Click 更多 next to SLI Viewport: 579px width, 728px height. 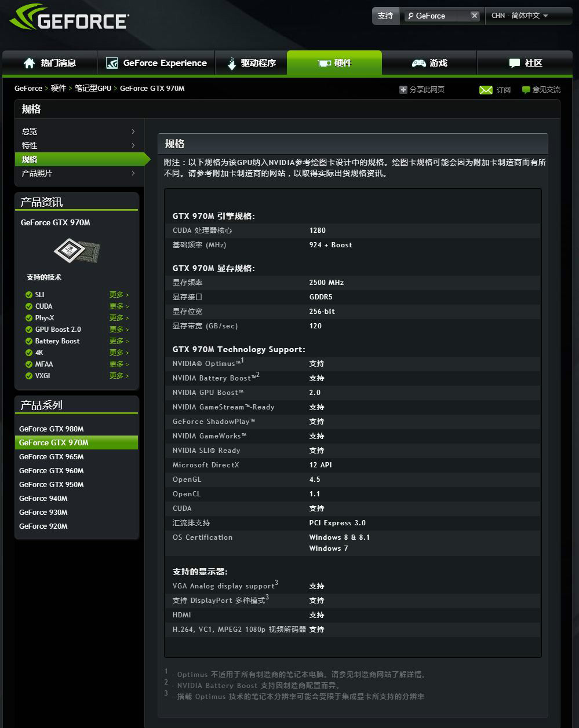(119, 295)
